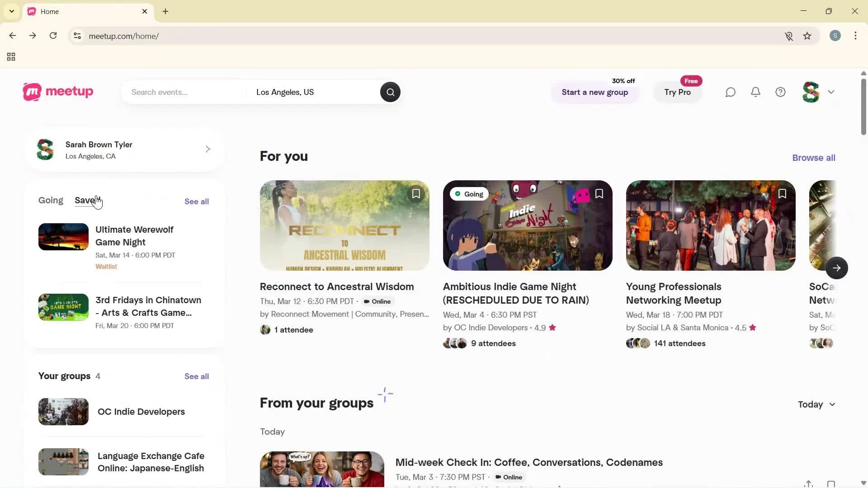
Task: Open the browser tab groups icon
Action: point(10,56)
